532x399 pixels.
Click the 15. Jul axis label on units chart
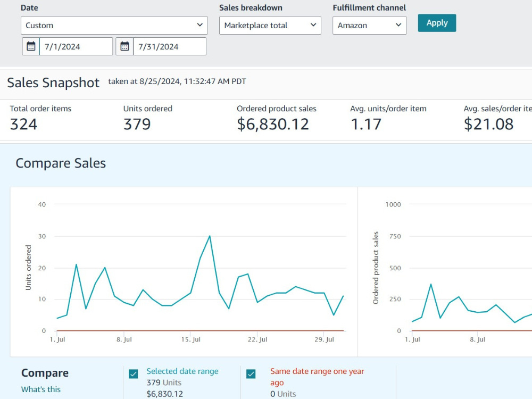190,339
